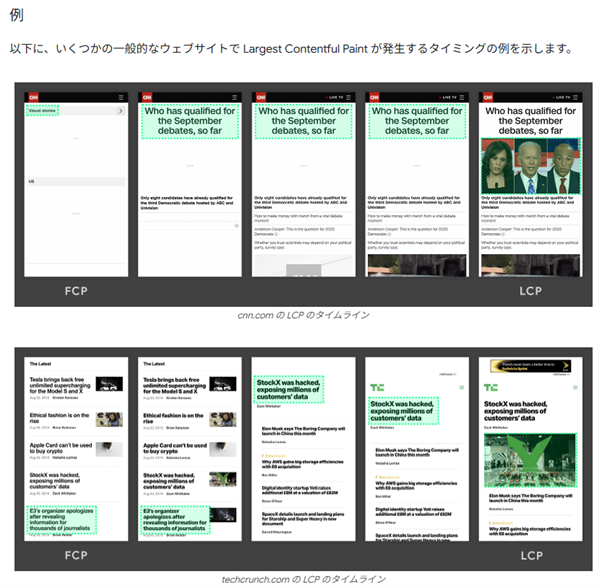Screen dimensions: 602x587
Task: Click the banner ad atop the TechCrunch LCP frame
Action: click(x=531, y=366)
